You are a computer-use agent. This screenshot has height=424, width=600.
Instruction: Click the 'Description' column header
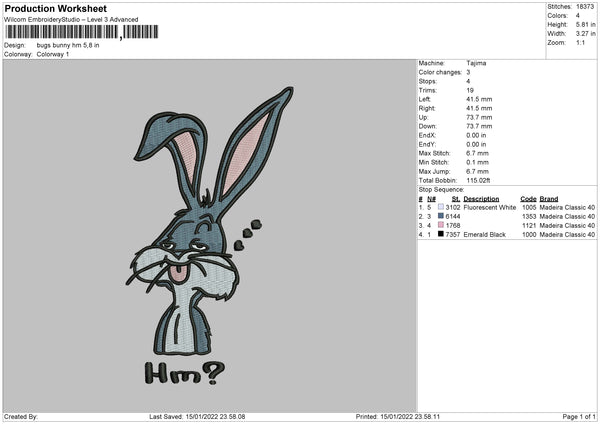coord(481,199)
